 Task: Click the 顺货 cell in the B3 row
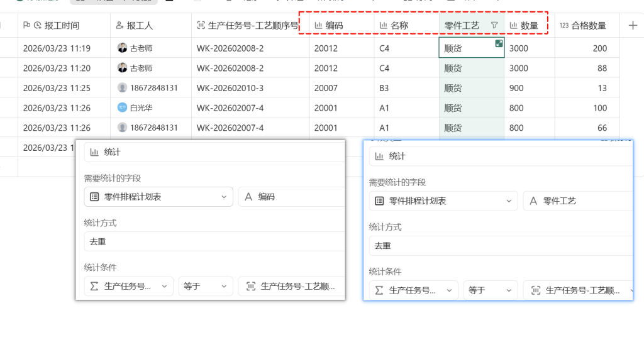tap(472, 88)
